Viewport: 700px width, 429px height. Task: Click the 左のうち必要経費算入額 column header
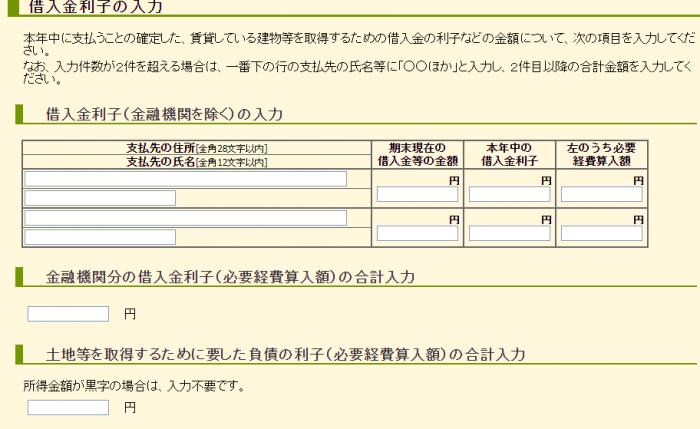[601, 154]
